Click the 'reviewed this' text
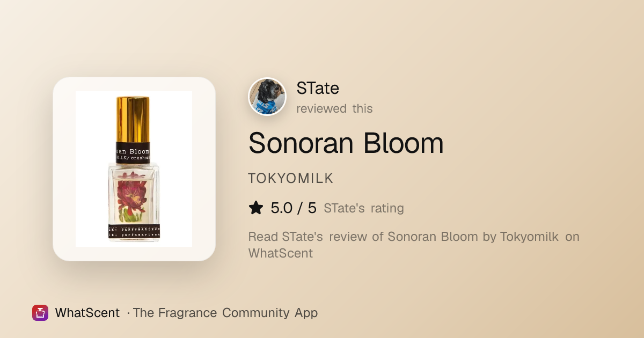 pyautogui.click(x=334, y=108)
